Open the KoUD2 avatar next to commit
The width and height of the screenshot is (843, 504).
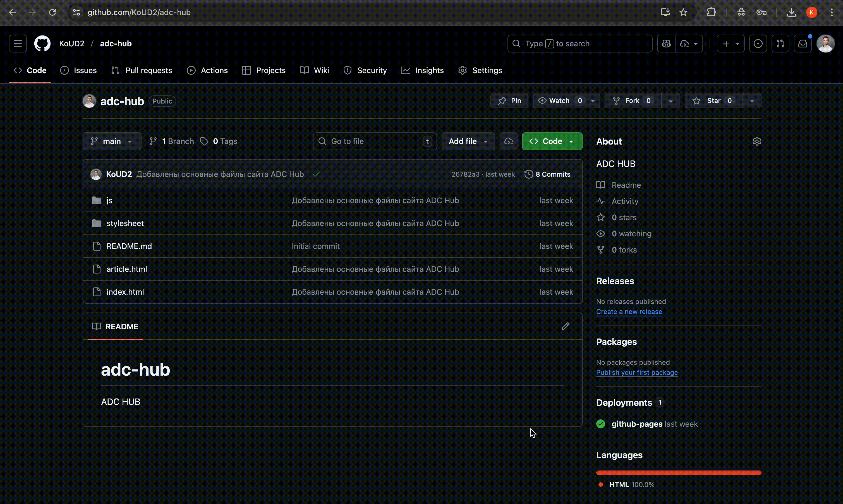point(96,174)
